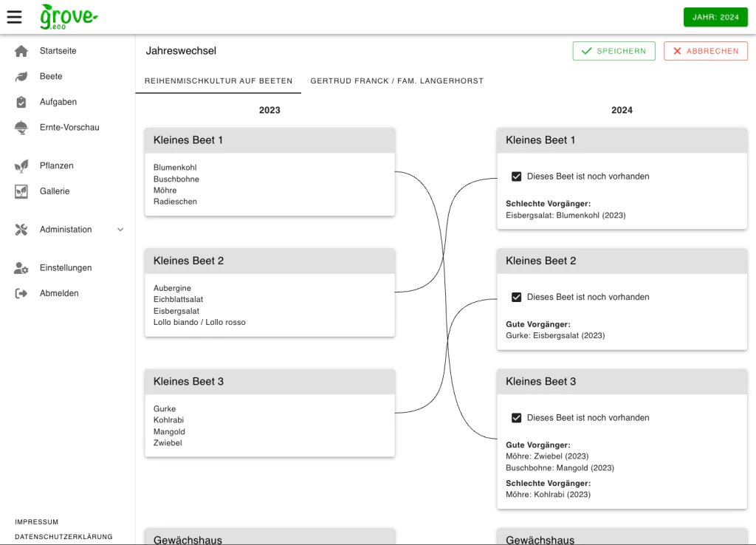Viewport: 756px width, 545px height.
Task: Click the Startseite home icon
Action: point(21,51)
